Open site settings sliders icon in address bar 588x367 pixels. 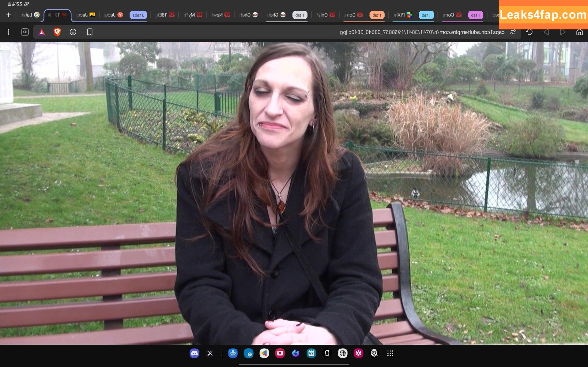513,32
